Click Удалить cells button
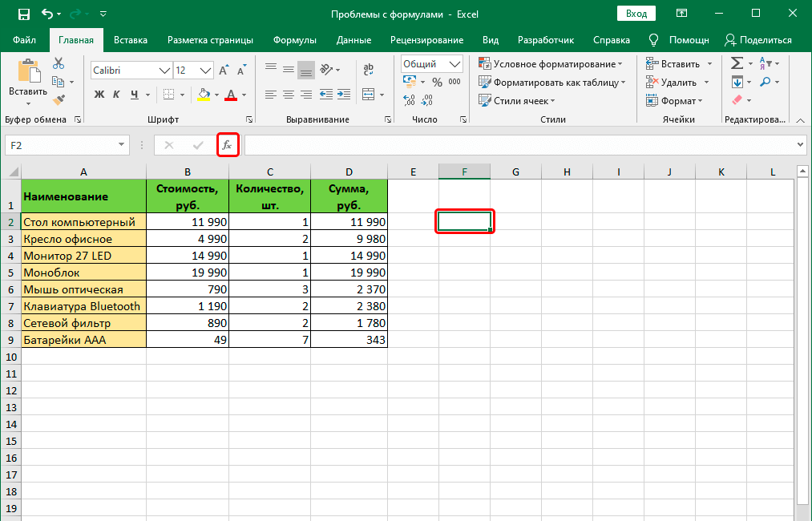The height and width of the screenshot is (521, 812). click(671, 83)
